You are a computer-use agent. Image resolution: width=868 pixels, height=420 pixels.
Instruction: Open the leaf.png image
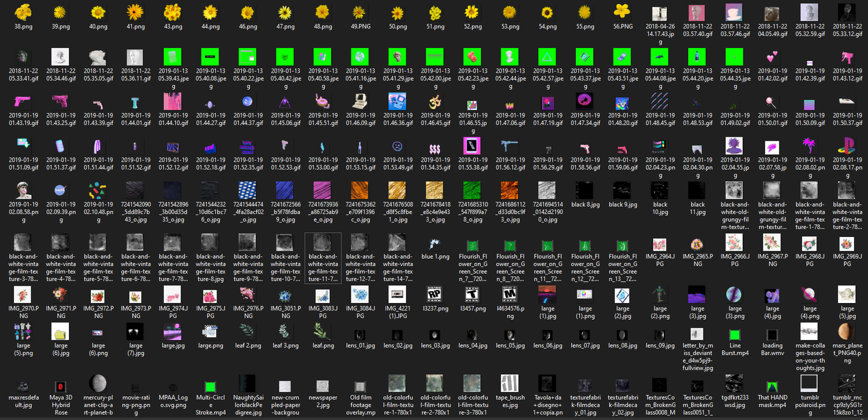click(x=322, y=335)
